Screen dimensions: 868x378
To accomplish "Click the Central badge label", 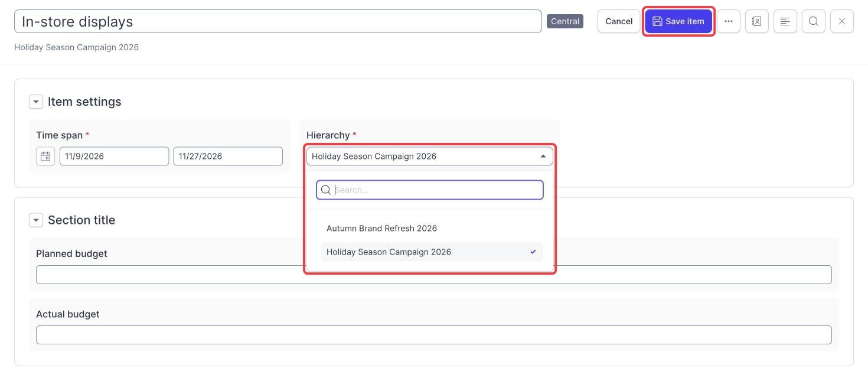I will [565, 21].
